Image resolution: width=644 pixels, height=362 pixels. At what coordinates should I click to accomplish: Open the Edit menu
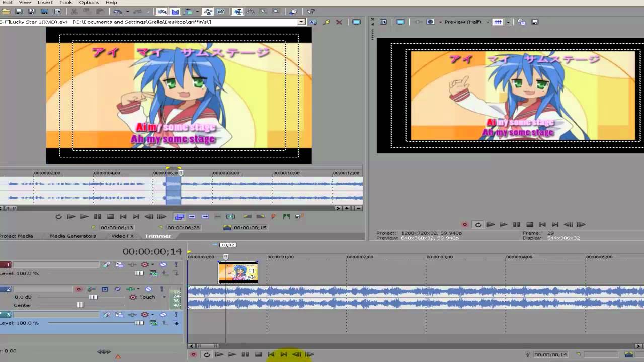click(x=7, y=3)
